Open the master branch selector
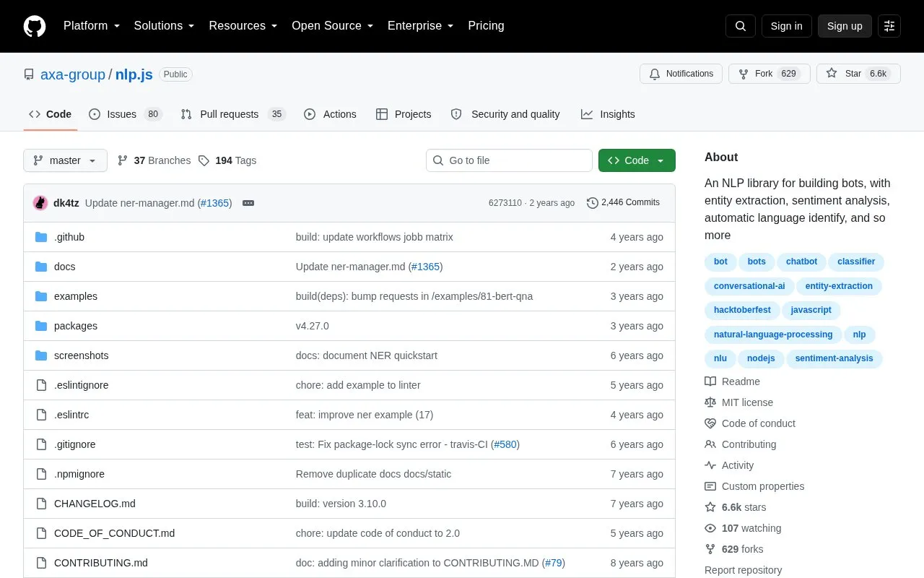Image resolution: width=924 pixels, height=578 pixels. (x=65, y=160)
